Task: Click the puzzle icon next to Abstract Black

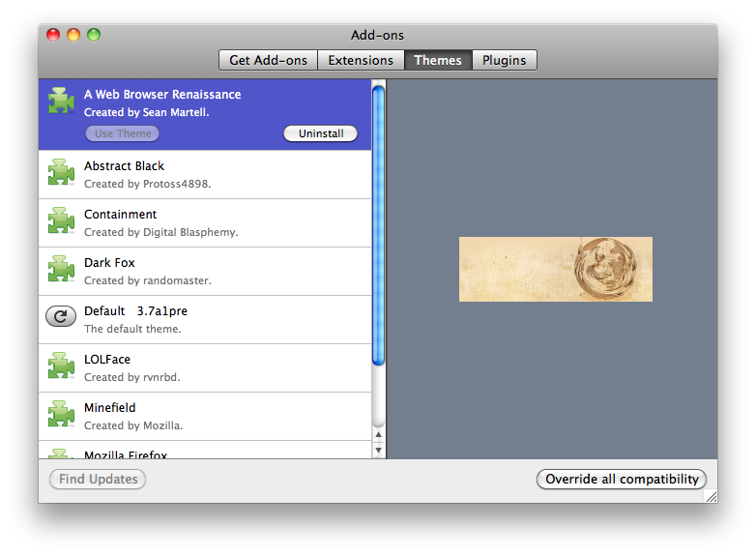Action: tap(61, 172)
